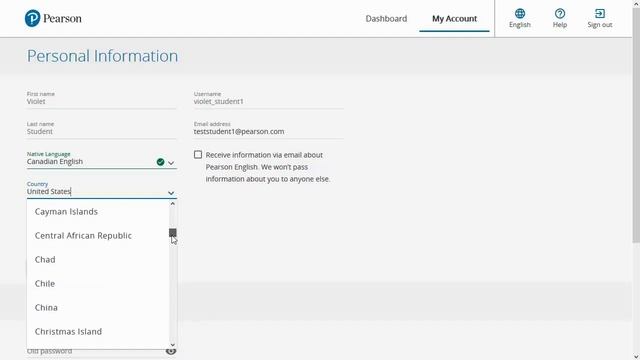Select Central African Republic option
640x360 pixels.
98,236
